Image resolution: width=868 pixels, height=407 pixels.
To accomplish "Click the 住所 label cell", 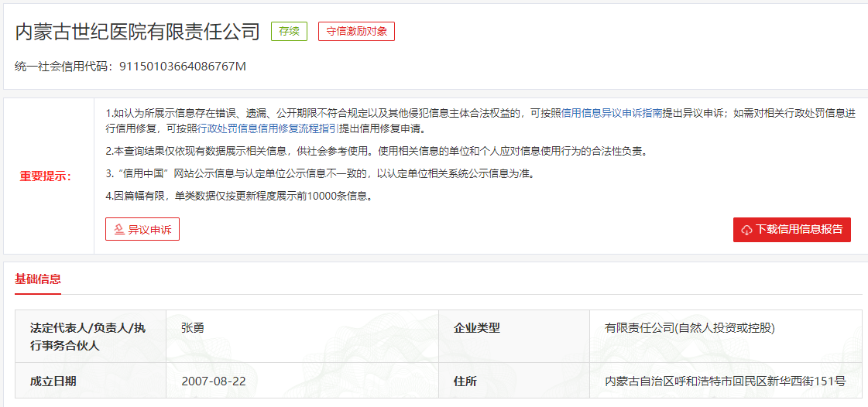I will click(514, 381).
